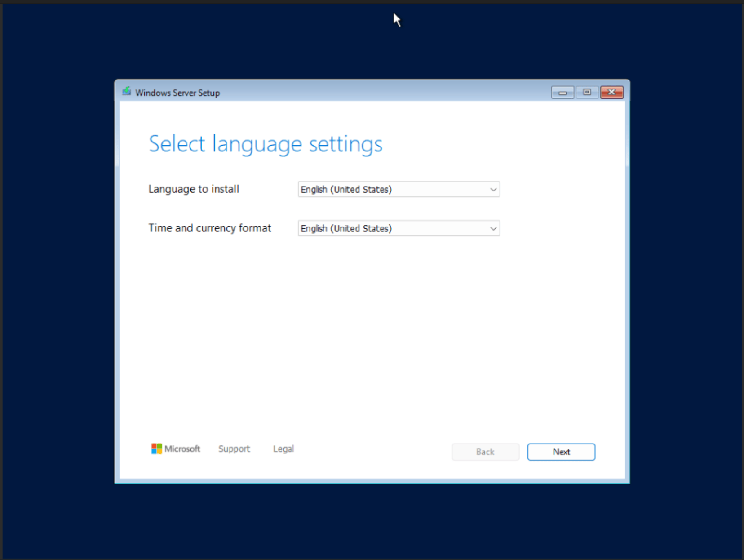
Task: Open the Legal link
Action: pos(283,449)
